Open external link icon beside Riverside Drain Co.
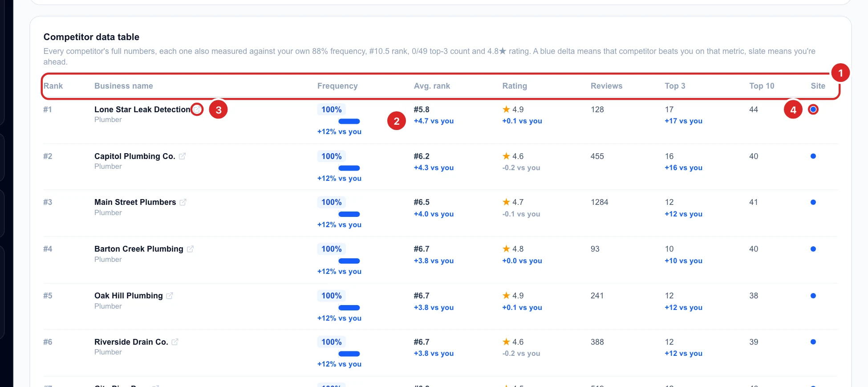The width and height of the screenshot is (868, 387). pyautogui.click(x=175, y=342)
